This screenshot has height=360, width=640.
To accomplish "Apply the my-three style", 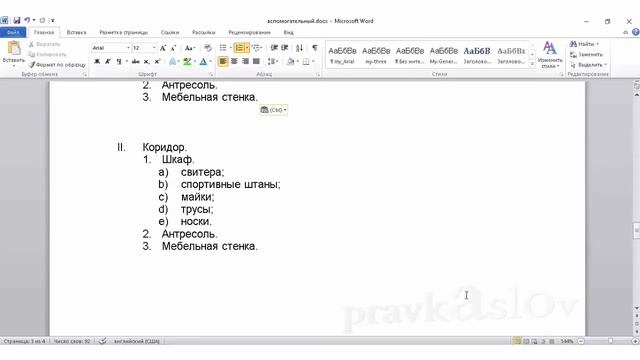I will 376,55.
